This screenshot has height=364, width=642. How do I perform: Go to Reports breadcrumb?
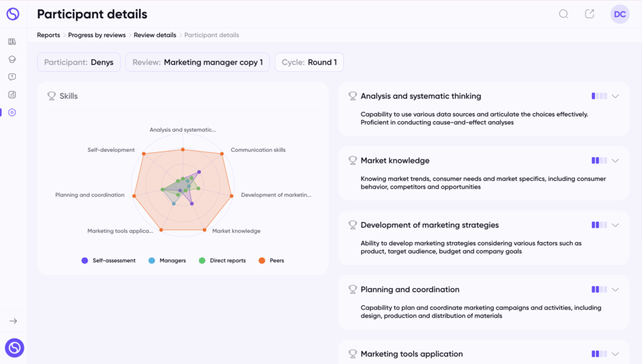coord(48,35)
